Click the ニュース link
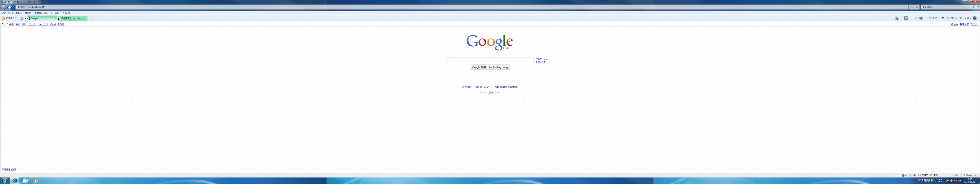The height and width of the screenshot is (184, 980). [x=32, y=24]
